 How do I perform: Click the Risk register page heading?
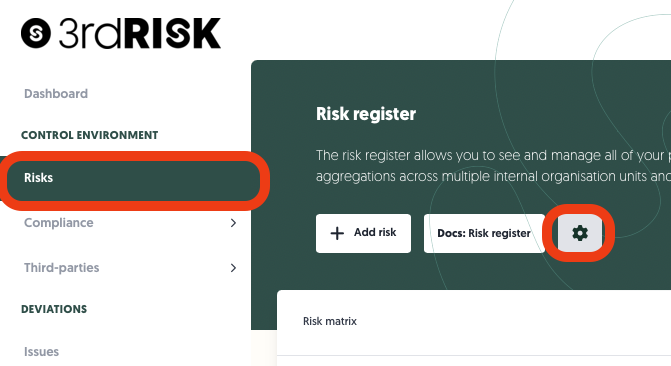point(366,114)
